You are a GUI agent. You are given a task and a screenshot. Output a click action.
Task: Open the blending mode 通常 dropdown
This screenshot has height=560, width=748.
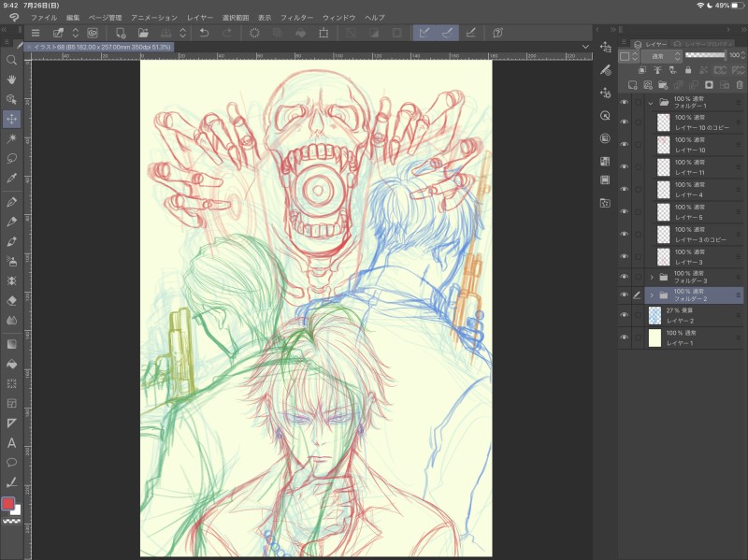pyautogui.click(x=659, y=56)
